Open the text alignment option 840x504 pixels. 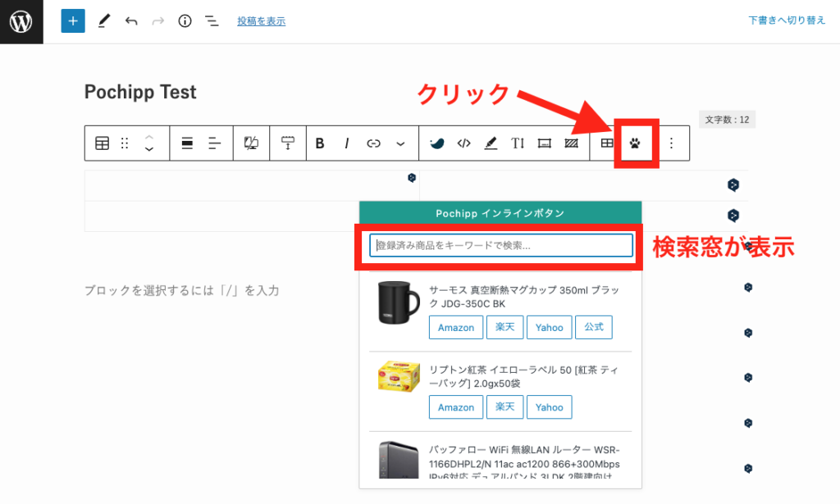pyautogui.click(x=215, y=143)
